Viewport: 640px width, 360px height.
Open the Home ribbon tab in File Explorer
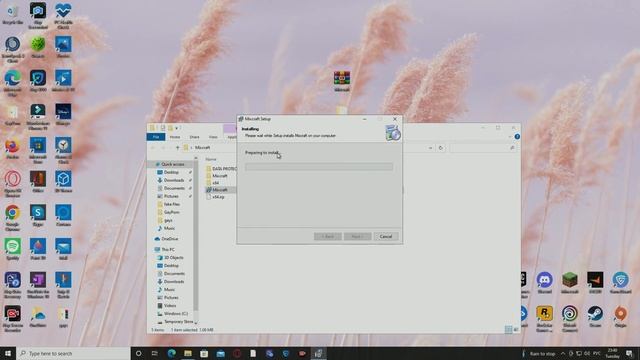coord(175,137)
